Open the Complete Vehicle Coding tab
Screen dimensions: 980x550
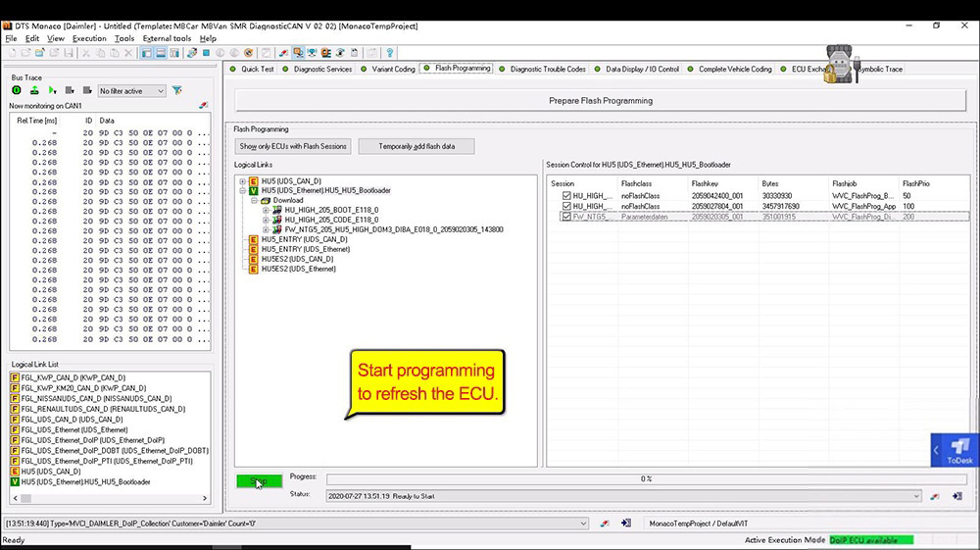point(730,70)
